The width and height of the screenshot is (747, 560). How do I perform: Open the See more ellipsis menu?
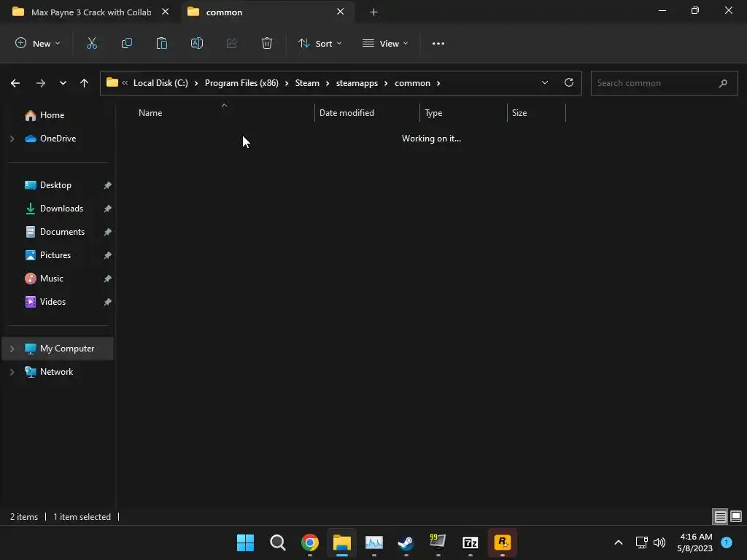tap(438, 43)
